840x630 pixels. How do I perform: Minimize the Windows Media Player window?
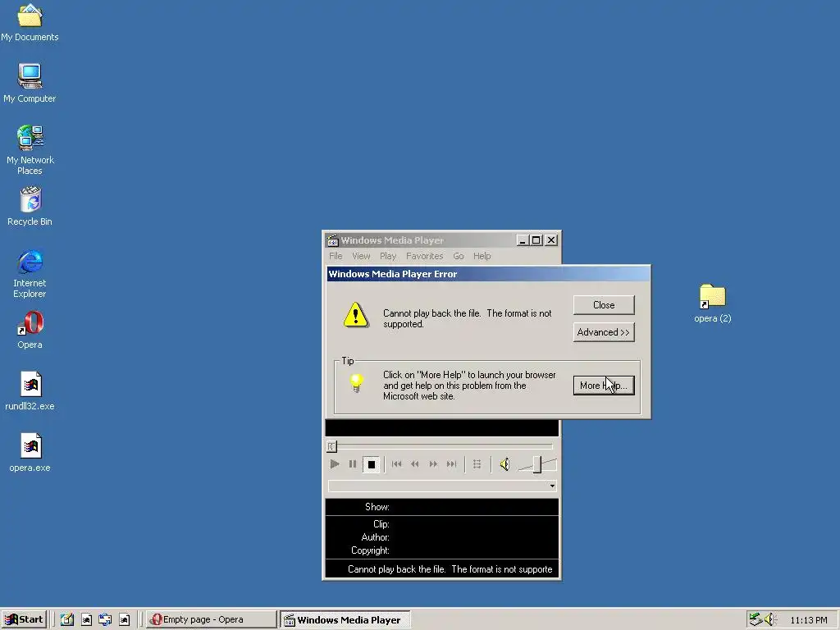(523, 240)
